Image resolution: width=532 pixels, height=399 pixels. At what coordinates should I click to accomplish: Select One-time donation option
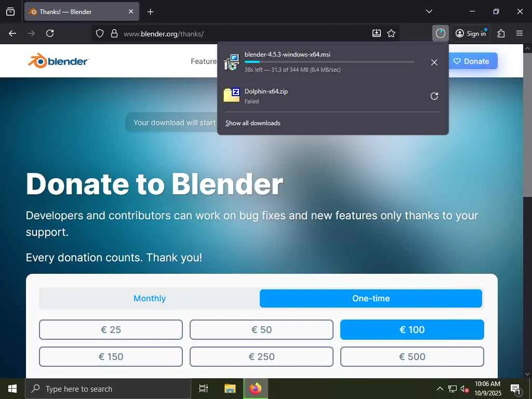click(371, 298)
